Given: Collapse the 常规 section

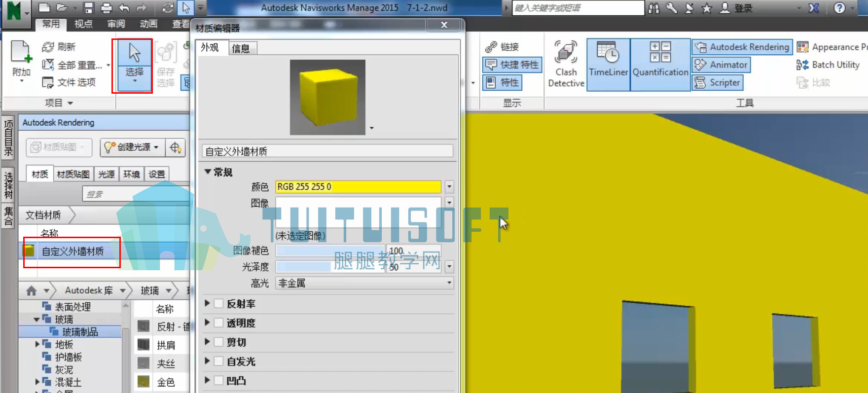Looking at the screenshot, I should click(208, 172).
